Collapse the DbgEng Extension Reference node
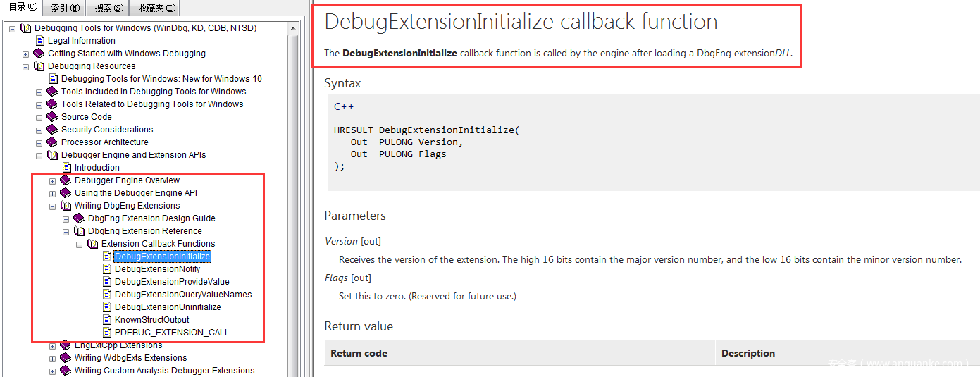This screenshot has height=377, width=980. [66, 231]
